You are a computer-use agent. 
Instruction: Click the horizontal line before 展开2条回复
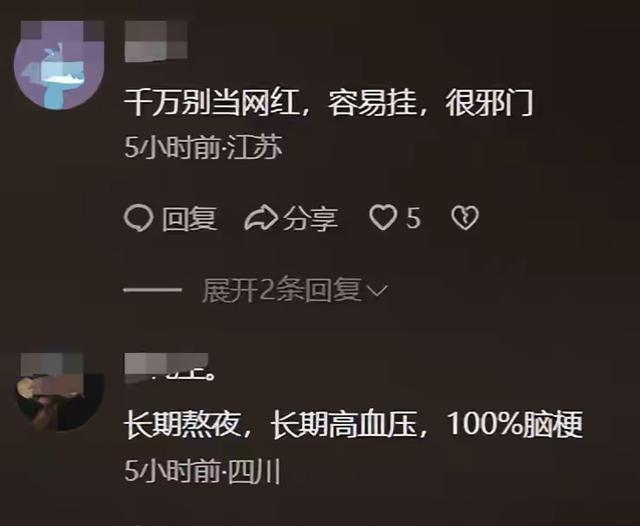(153, 291)
